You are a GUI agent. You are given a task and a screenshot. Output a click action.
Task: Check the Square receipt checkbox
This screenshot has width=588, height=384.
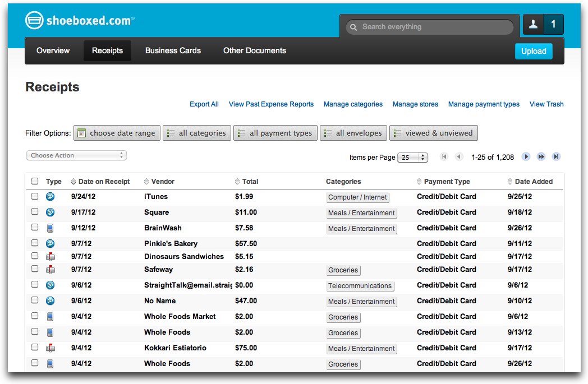coord(35,212)
